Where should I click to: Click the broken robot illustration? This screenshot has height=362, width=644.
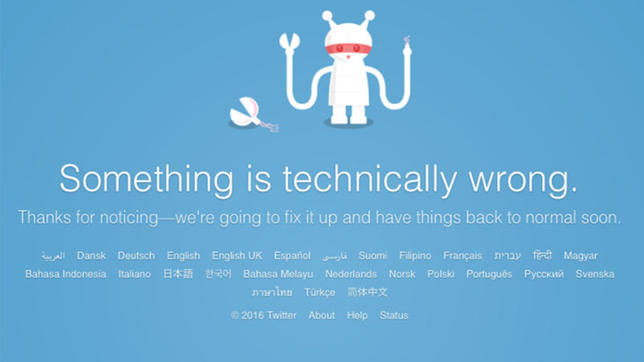[347, 68]
